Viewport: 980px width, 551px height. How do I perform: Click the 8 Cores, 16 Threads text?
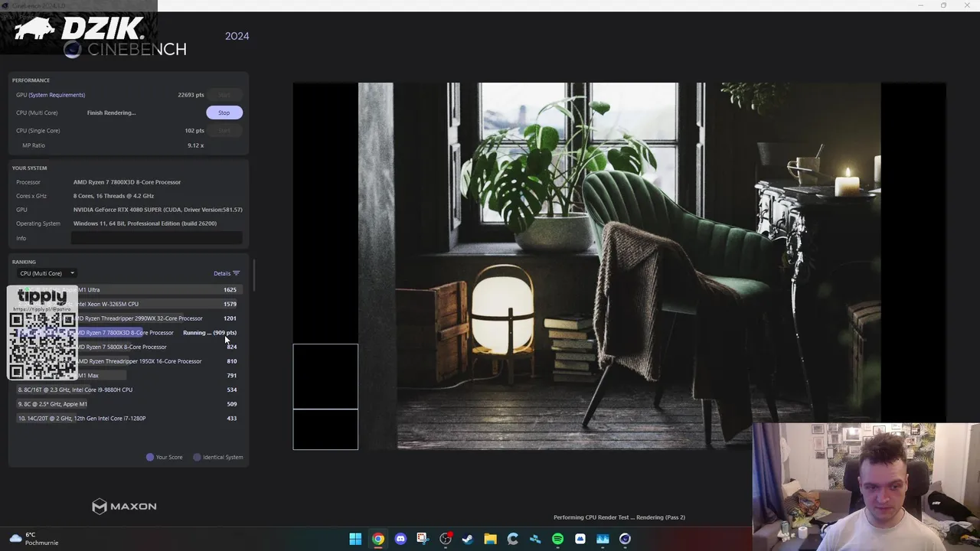coord(113,196)
